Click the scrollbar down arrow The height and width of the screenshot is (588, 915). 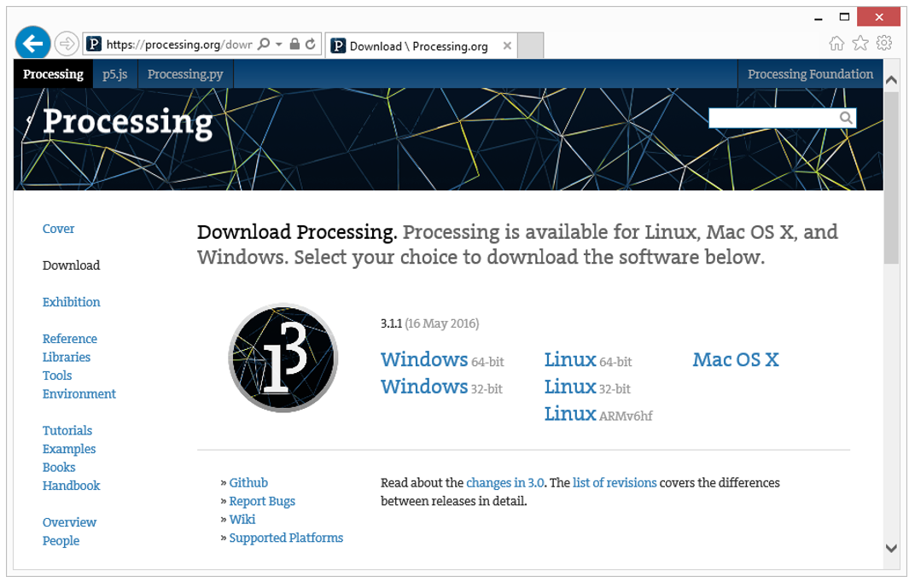click(891, 548)
